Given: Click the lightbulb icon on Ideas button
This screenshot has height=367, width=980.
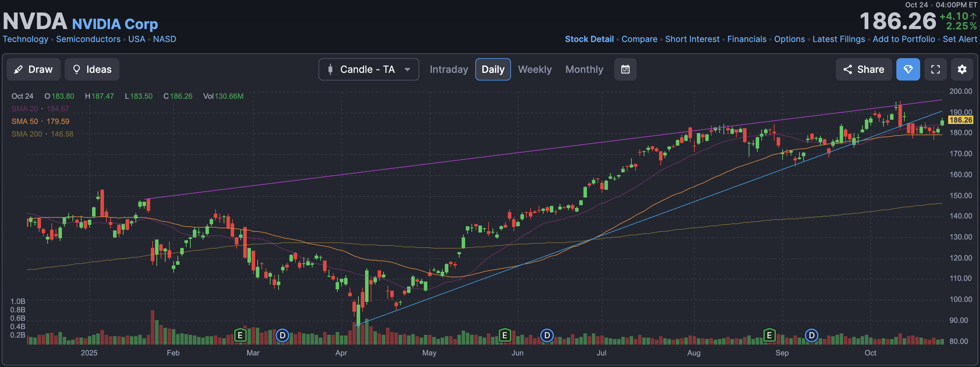Looking at the screenshot, I should point(76,69).
